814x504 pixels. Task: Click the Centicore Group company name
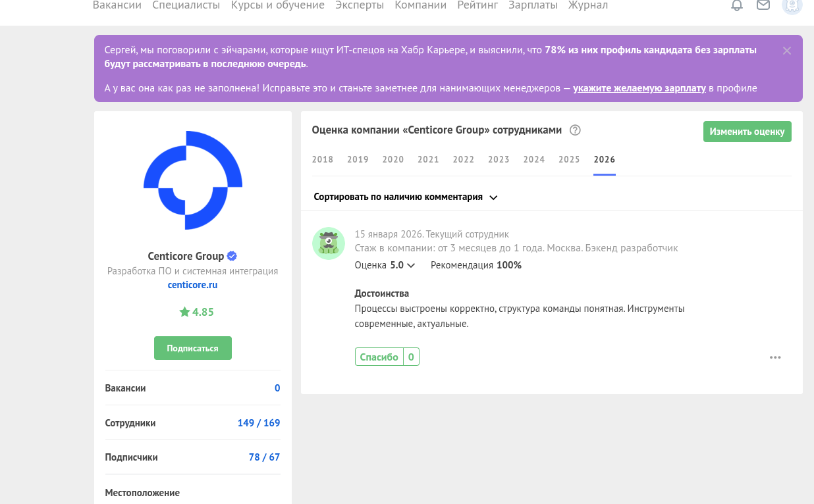[186, 256]
